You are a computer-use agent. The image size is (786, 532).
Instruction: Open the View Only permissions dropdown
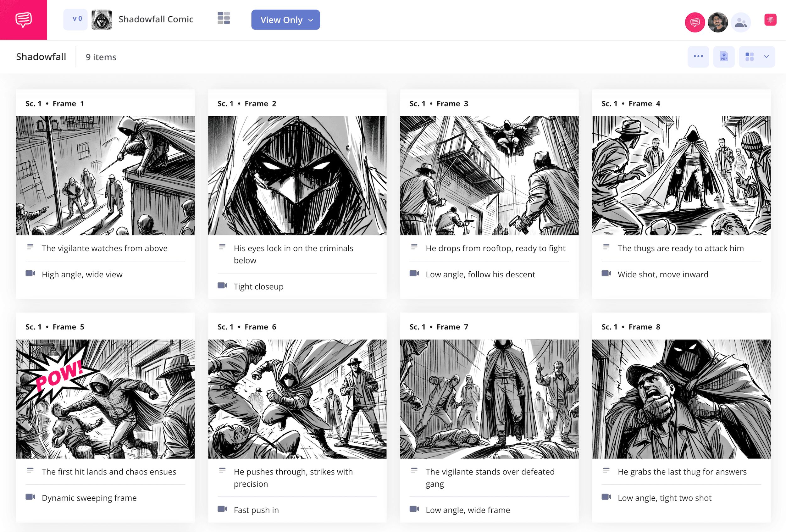[x=285, y=20]
